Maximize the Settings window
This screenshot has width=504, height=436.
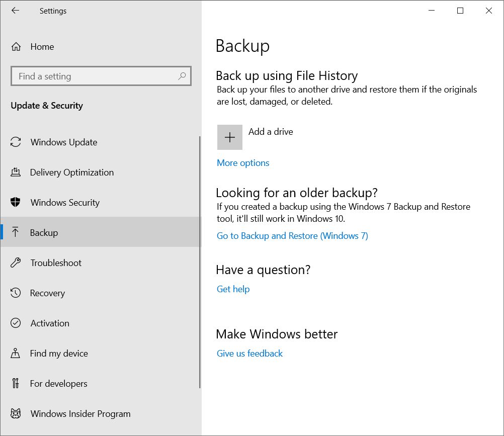[x=460, y=11]
